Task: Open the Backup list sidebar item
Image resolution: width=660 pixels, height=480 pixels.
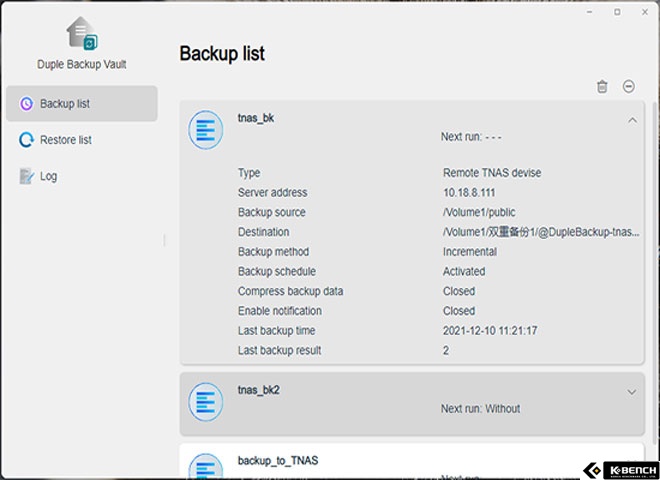Action: (82, 104)
